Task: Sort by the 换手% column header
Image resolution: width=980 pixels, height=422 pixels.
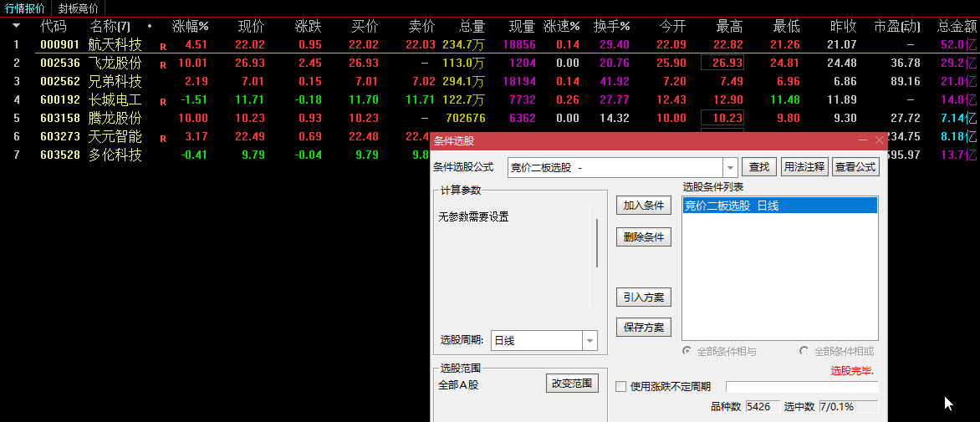Action: [x=611, y=26]
